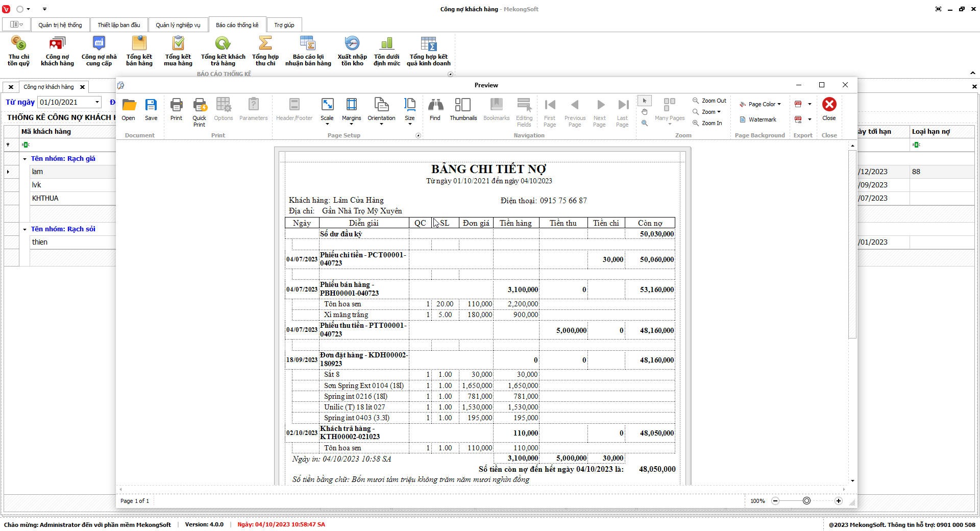The image size is (980, 531).
Task: Click the zoom slider handle
Action: point(806,501)
